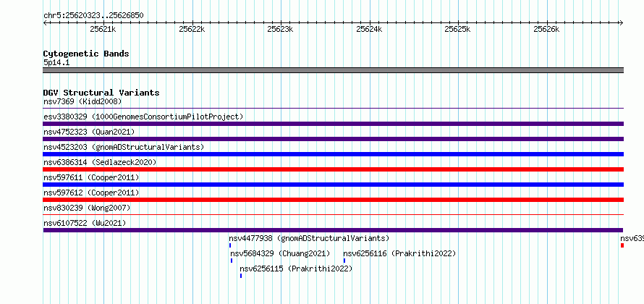Click the purple nsv6107522 variant bar
Screen dimensions: 644x304
(333, 230)
